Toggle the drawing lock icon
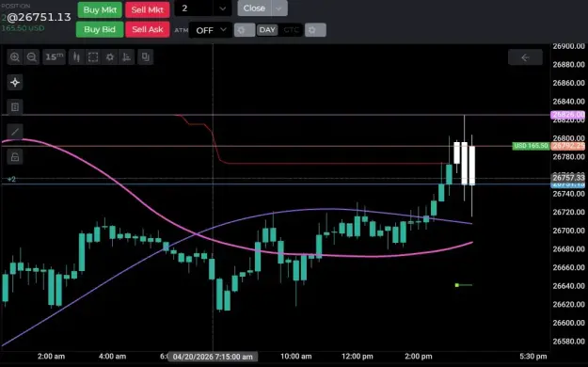 tap(15, 157)
